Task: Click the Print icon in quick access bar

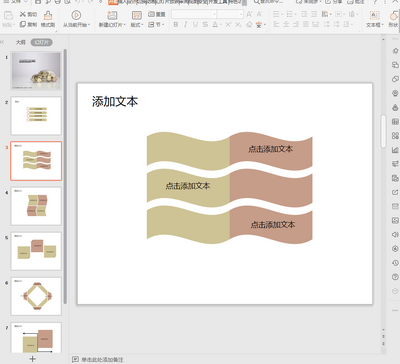Action: tap(57, 2)
